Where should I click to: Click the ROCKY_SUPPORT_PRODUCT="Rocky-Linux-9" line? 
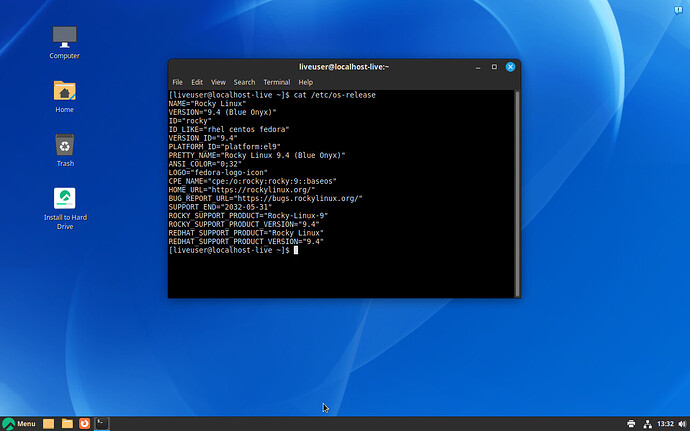pos(248,216)
